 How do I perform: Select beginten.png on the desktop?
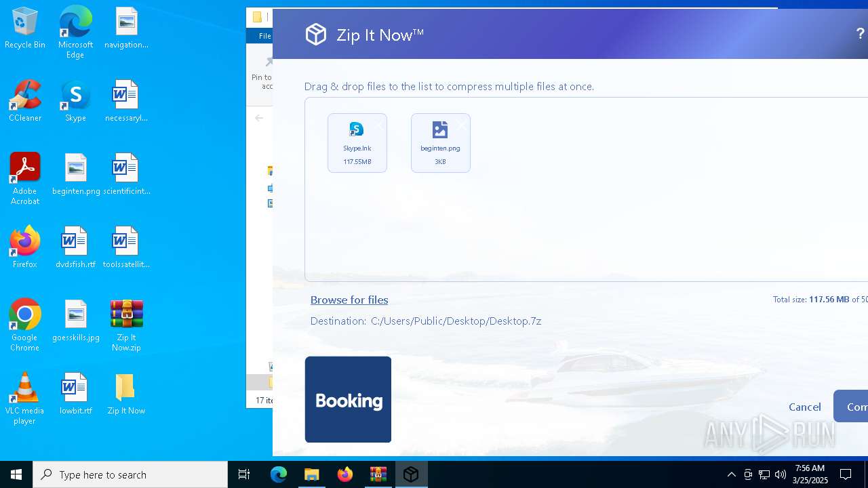coord(75,174)
